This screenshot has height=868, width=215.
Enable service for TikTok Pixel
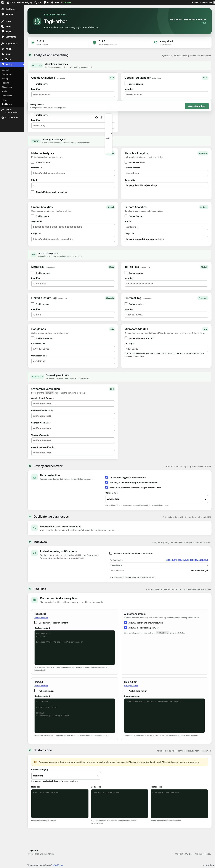tap(126, 273)
